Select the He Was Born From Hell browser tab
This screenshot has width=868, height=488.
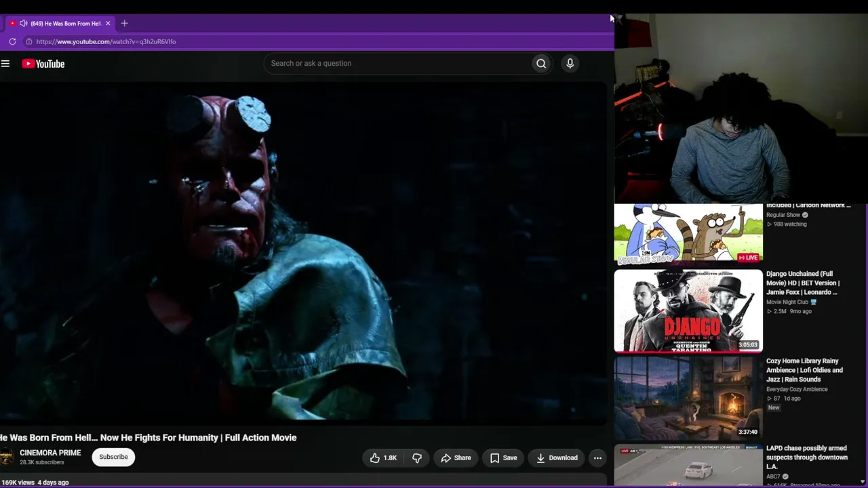point(60,23)
